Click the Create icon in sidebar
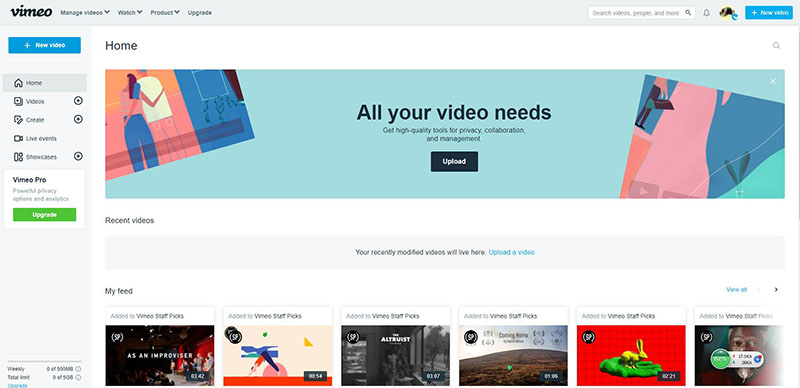 click(18, 119)
